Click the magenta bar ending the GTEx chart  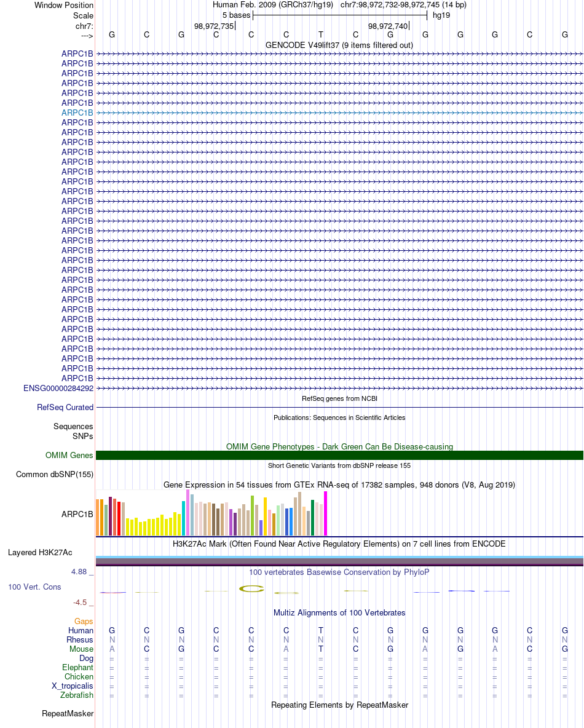point(325,513)
